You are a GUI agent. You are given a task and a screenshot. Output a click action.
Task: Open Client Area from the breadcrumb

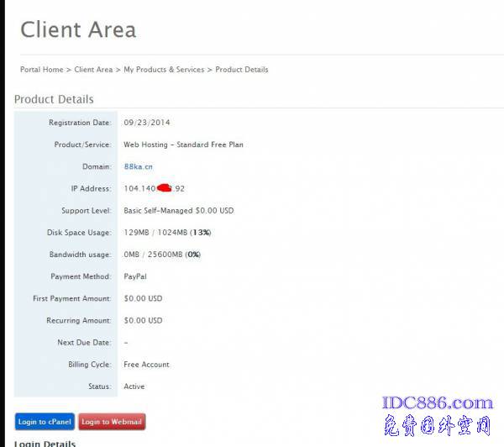93,70
